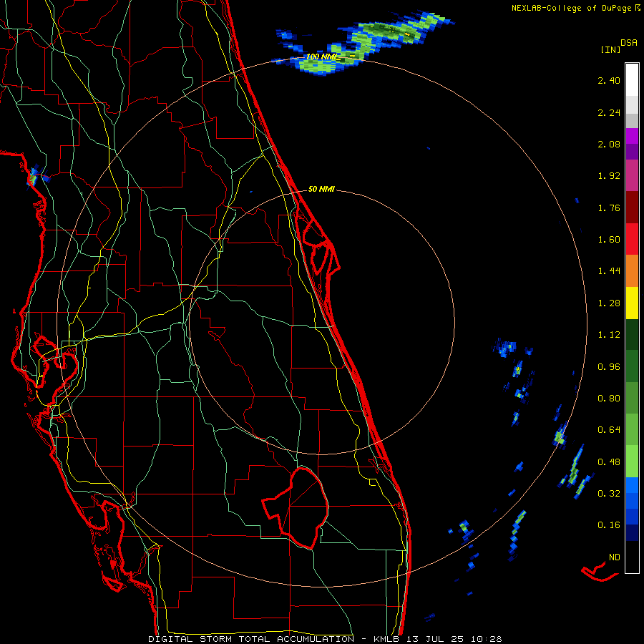Click the 0.96 legend value
The width and height of the screenshot is (644, 644).
[609, 367]
